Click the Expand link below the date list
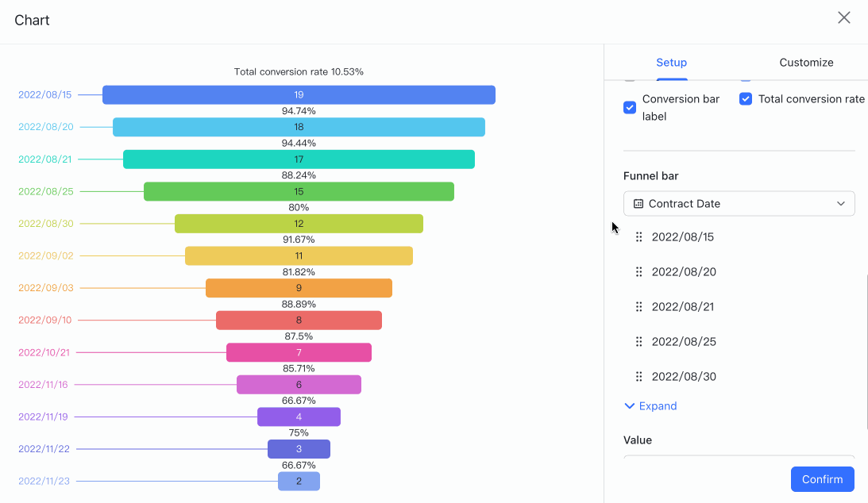Image resolution: width=868 pixels, height=503 pixels. click(x=657, y=405)
